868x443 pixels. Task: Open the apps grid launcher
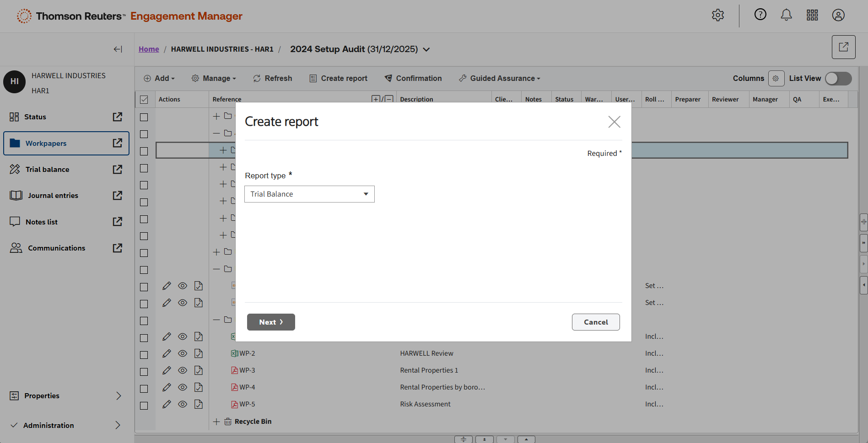click(812, 15)
